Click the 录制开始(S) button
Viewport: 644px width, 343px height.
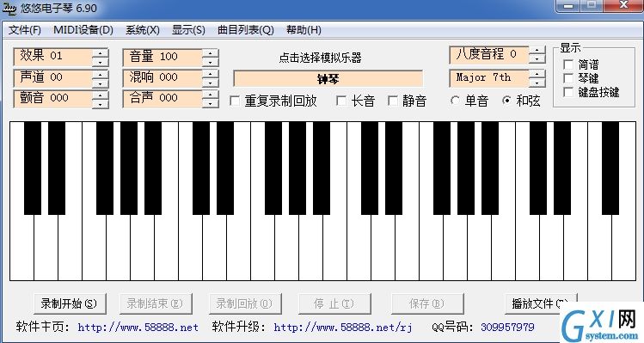(70, 304)
